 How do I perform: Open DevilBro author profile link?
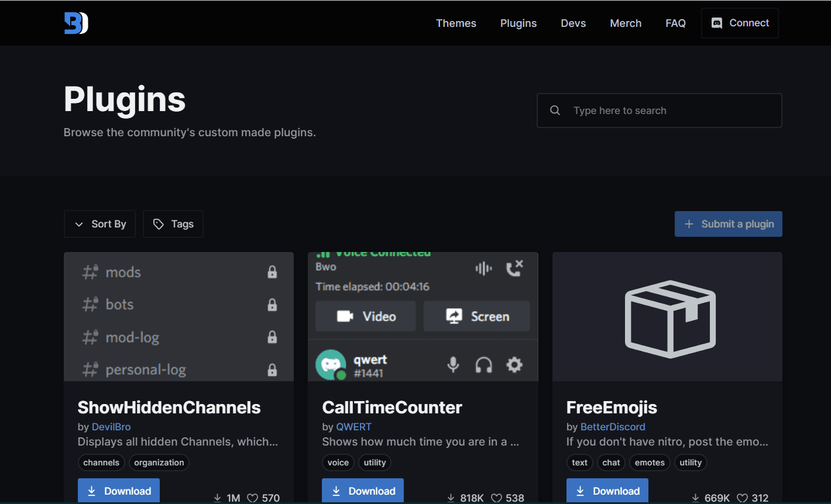[x=111, y=427]
